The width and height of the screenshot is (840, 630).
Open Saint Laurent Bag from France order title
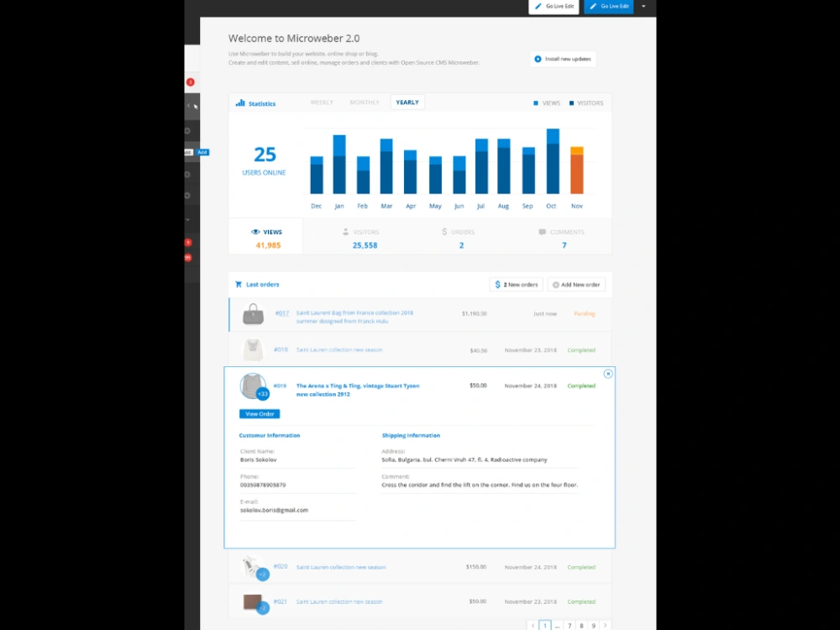point(354,317)
